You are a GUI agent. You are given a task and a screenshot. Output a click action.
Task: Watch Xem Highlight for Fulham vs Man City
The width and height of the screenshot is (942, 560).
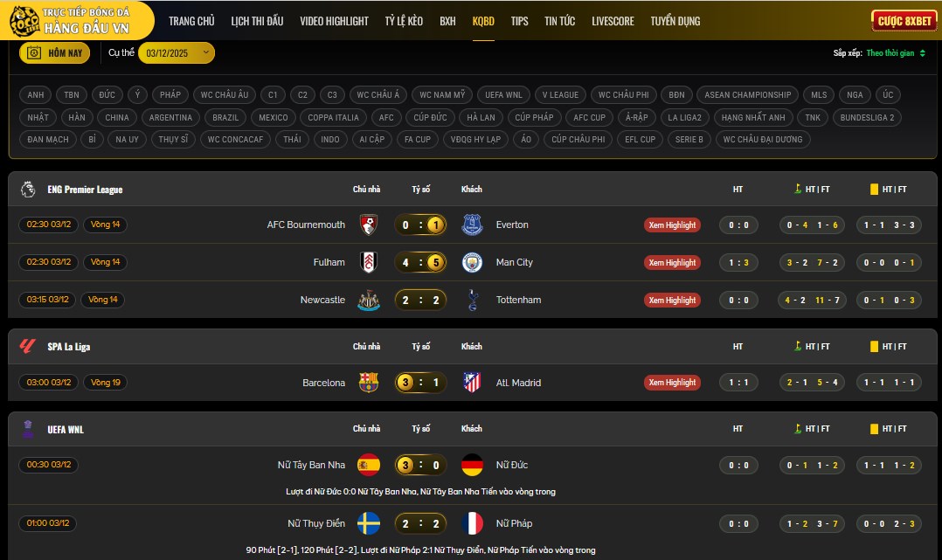pos(671,262)
